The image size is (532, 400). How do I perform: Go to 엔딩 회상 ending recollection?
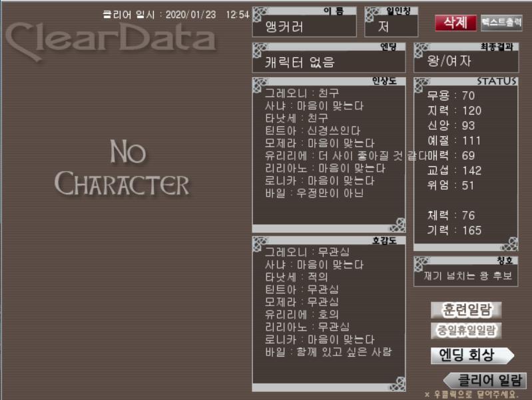[x=472, y=355]
